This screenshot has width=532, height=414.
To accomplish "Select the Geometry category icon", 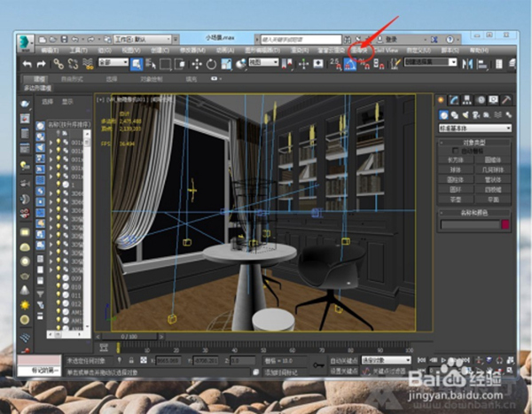I will click(x=444, y=114).
